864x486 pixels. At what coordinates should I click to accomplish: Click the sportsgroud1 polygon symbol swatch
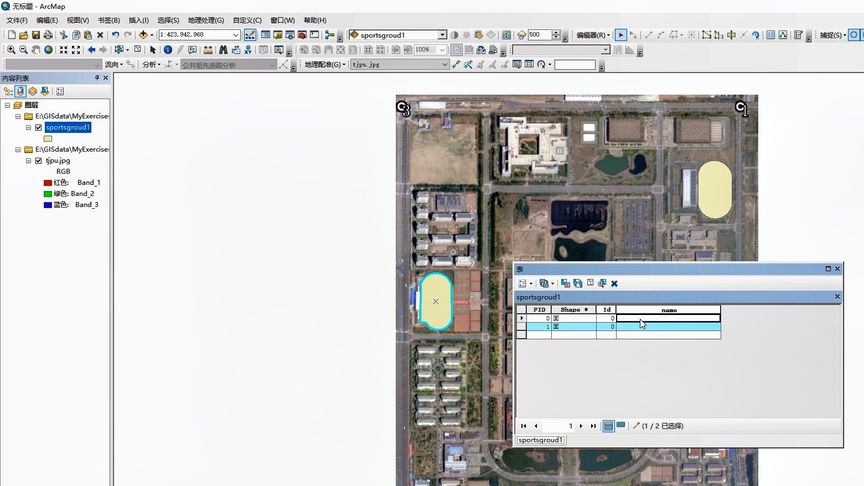pyautogui.click(x=48, y=138)
